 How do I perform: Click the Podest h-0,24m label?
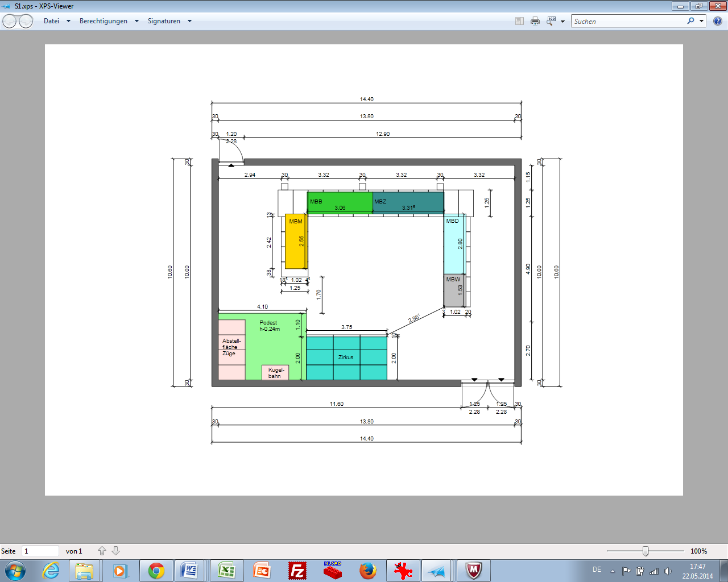pyautogui.click(x=270, y=326)
